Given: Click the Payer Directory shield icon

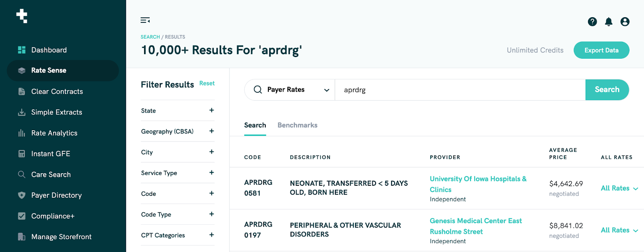Looking at the screenshot, I should (22, 195).
